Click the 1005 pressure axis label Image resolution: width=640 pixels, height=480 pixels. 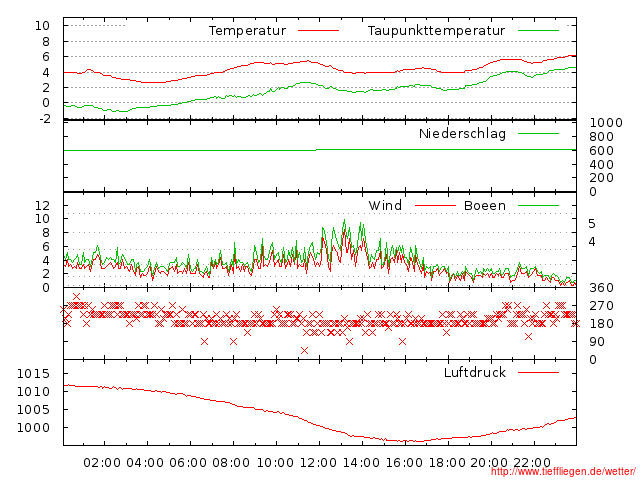pyautogui.click(x=33, y=410)
